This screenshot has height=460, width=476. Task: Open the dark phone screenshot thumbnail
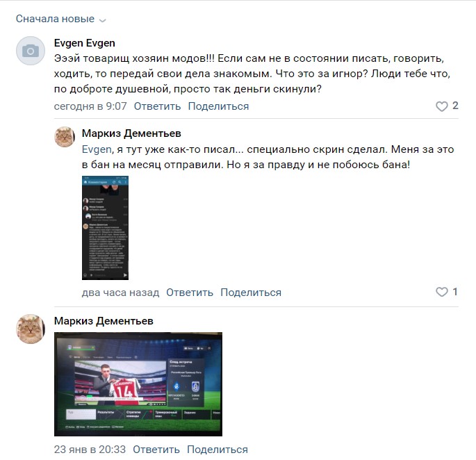105,228
